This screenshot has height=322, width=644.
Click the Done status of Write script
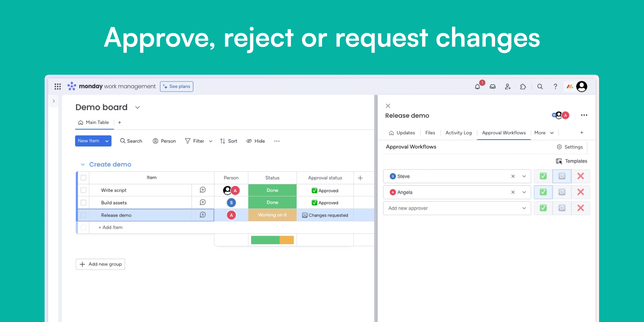(x=272, y=190)
